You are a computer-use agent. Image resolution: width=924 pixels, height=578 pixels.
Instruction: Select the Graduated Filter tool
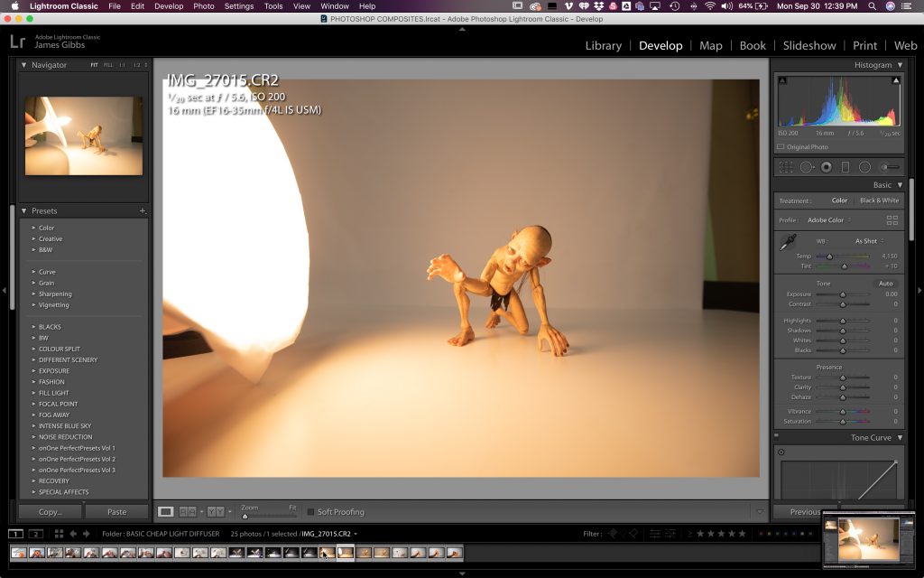(x=845, y=167)
